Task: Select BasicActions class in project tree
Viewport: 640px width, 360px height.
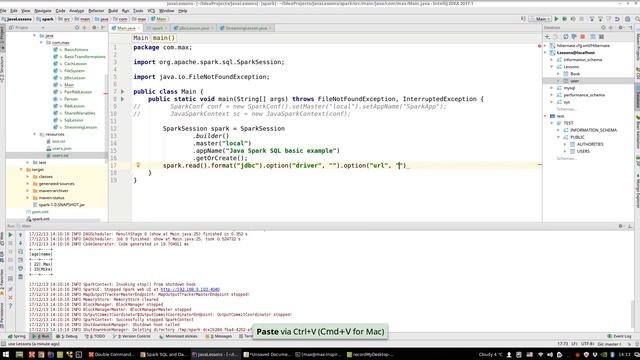Action: pos(76,49)
